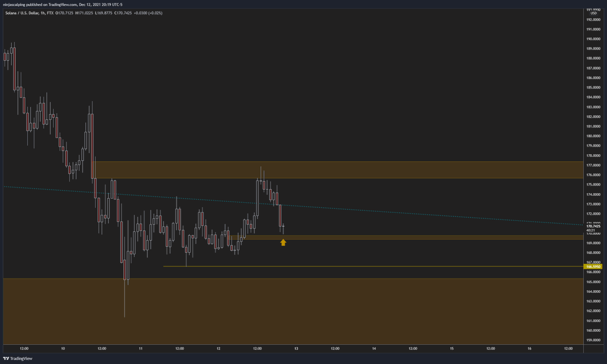Click the 163.0000 price axis label
The height and width of the screenshot is (364, 607).
pyautogui.click(x=593, y=302)
